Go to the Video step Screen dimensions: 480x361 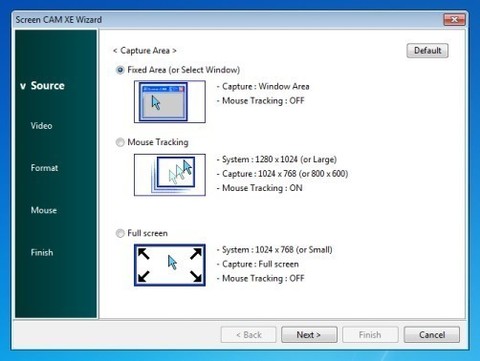(41, 126)
